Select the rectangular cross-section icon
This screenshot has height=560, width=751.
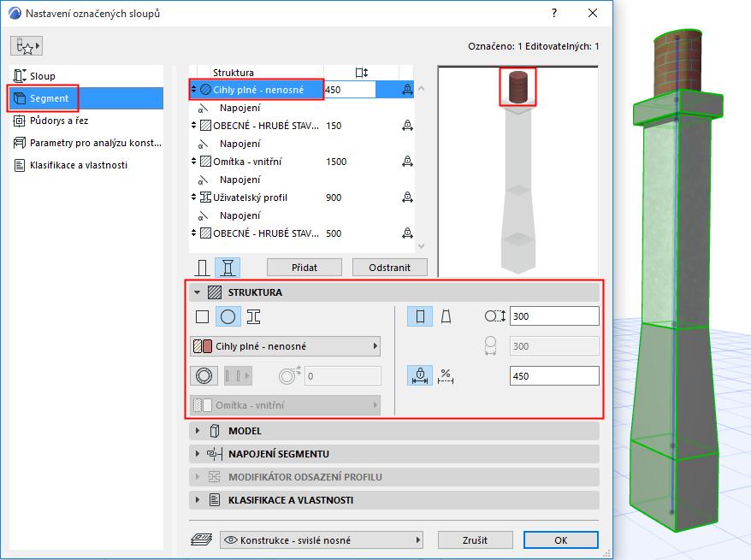point(202,316)
